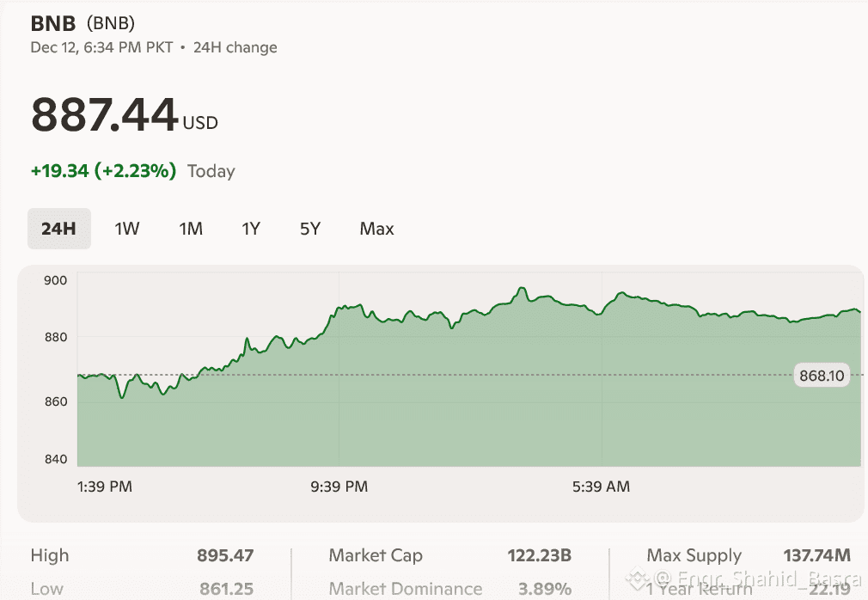Click the Market Cap label

376,556
